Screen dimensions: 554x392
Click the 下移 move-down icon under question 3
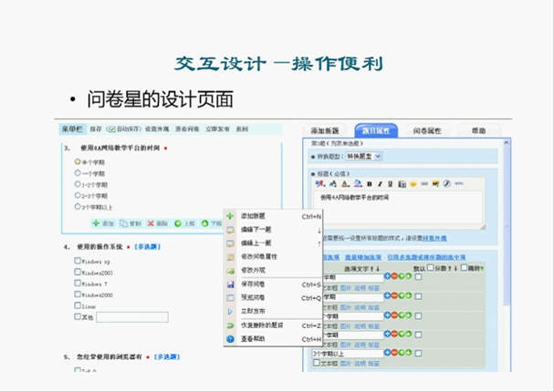pos(204,223)
